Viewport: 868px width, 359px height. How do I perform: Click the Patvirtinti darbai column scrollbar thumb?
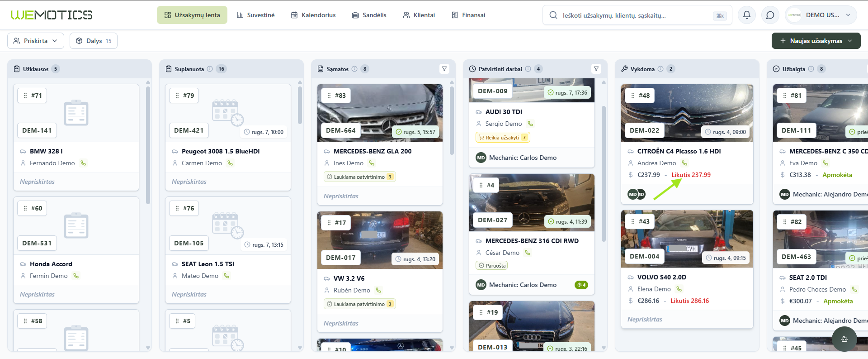coord(604,174)
